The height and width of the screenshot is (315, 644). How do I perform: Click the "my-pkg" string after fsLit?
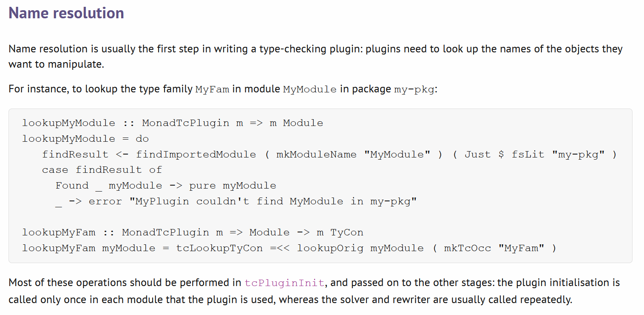tap(578, 155)
